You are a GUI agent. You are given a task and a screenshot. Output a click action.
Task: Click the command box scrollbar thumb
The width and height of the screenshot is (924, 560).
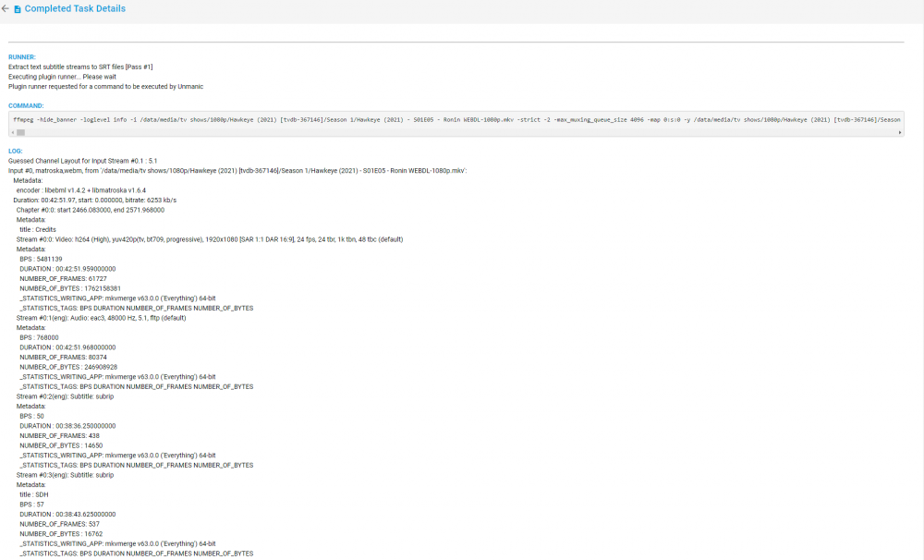coord(20,133)
